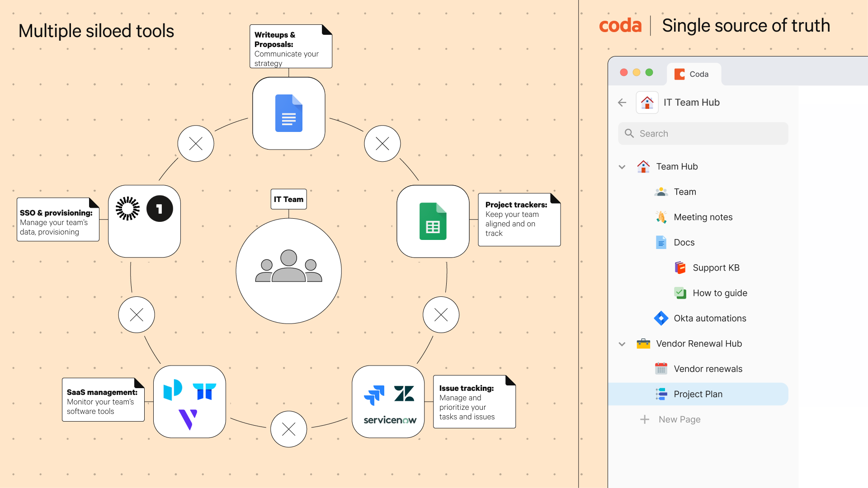Click the Project Plan timeline icon
This screenshot has width=868, height=488.
point(661,394)
